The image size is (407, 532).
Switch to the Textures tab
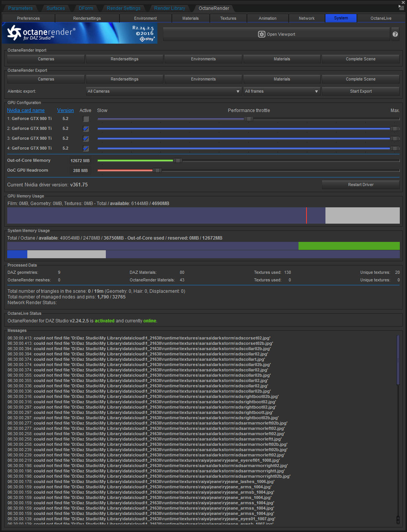pyautogui.click(x=228, y=18)
